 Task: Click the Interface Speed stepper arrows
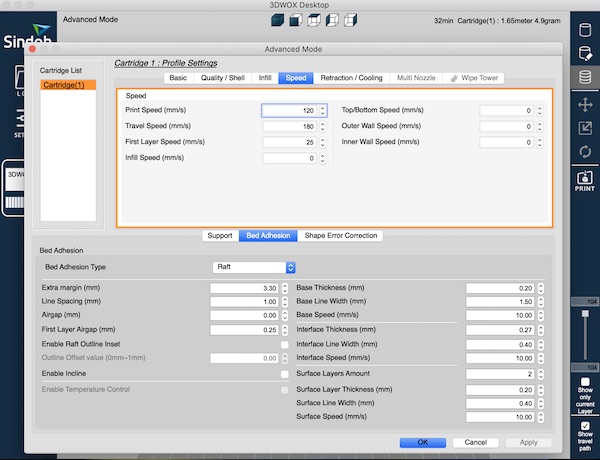coord(541,358)
